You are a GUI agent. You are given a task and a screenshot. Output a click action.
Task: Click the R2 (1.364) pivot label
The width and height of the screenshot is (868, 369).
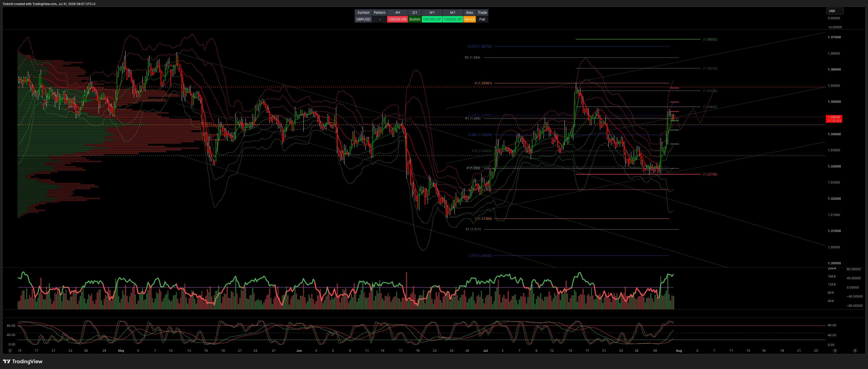point(472,58)
